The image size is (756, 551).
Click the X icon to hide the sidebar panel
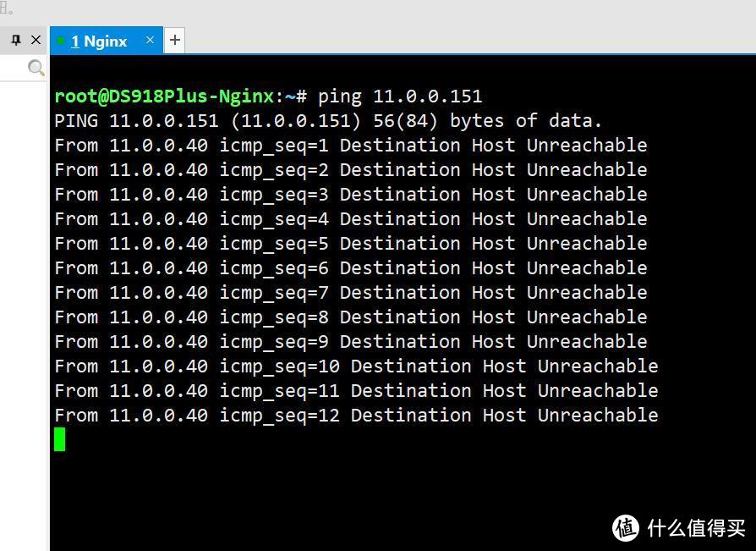pyautogui.click(x=34, y=39)
